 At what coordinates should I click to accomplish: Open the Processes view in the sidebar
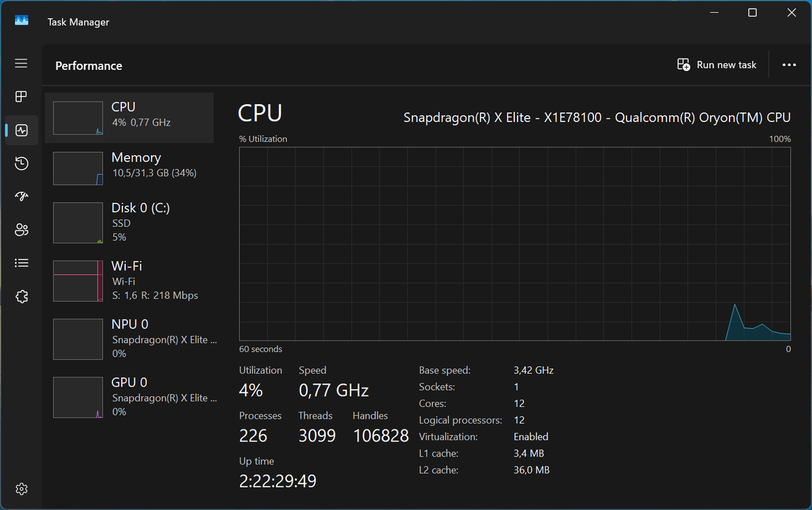tap(21, 96)
